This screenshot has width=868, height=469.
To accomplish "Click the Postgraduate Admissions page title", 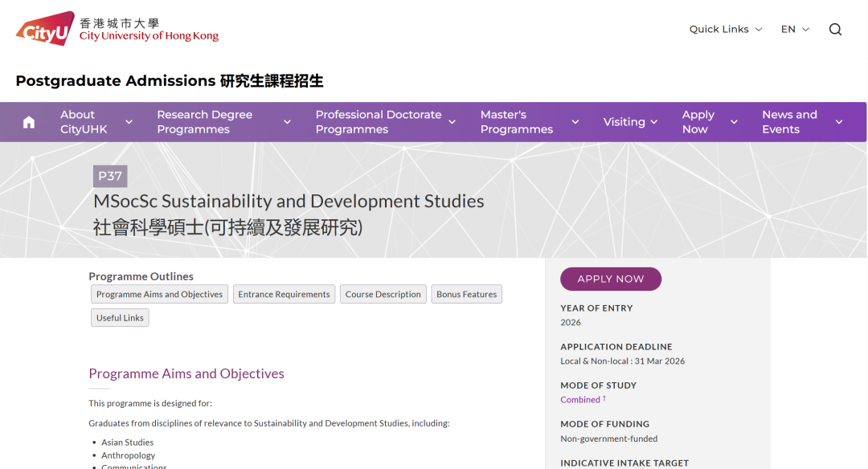I will (170, 81).
